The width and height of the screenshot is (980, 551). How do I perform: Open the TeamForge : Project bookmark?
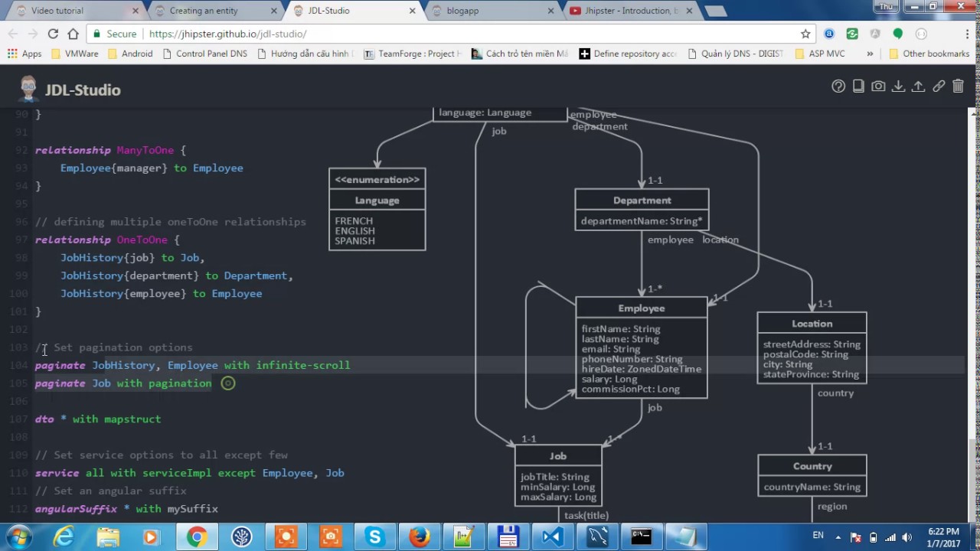[x=413, y=54]
